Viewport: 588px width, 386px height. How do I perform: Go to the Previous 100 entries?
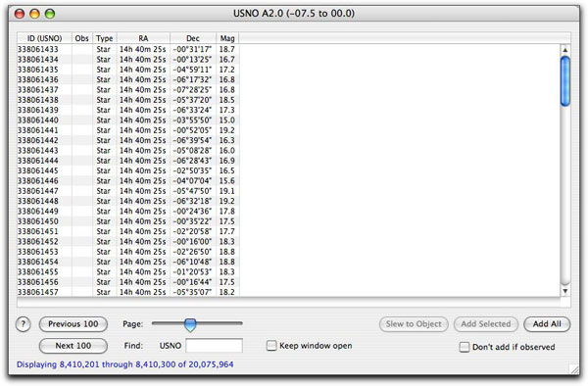(73, 324)
